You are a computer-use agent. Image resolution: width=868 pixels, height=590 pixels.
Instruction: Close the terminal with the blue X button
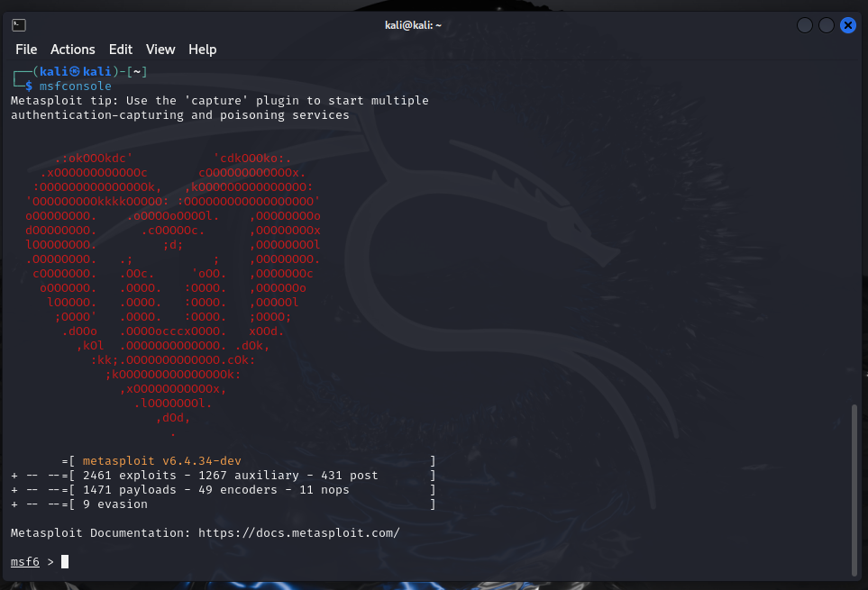coord(847,25)
